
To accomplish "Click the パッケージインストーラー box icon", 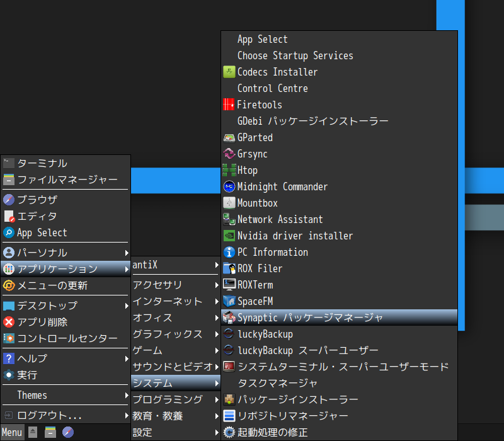I will tap(229, 399).
